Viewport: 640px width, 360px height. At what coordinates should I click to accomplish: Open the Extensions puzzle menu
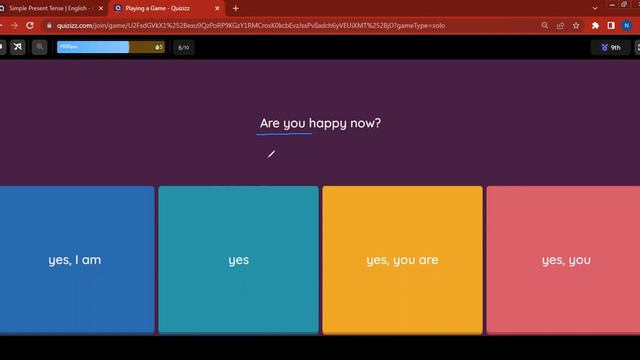[595, 25]
